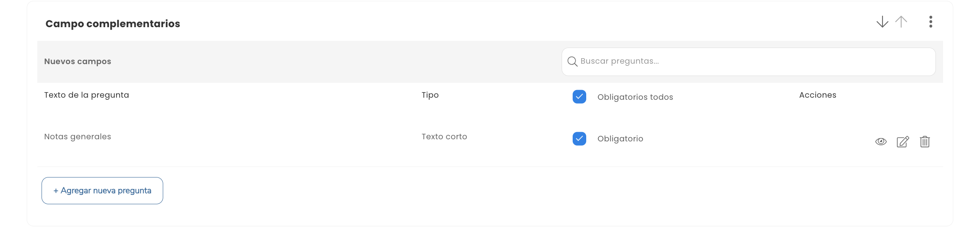Add a new question with Agregar nueva pregunta
The width and height of the screenshot is (980, 231).
pyautogui.click(x=102, y=191)
